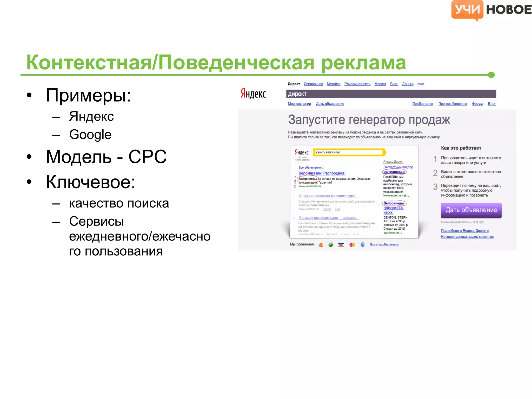Click the Интернет-магазин велосипедов result
The image size is (532, 399).
[x=328, y=196]
